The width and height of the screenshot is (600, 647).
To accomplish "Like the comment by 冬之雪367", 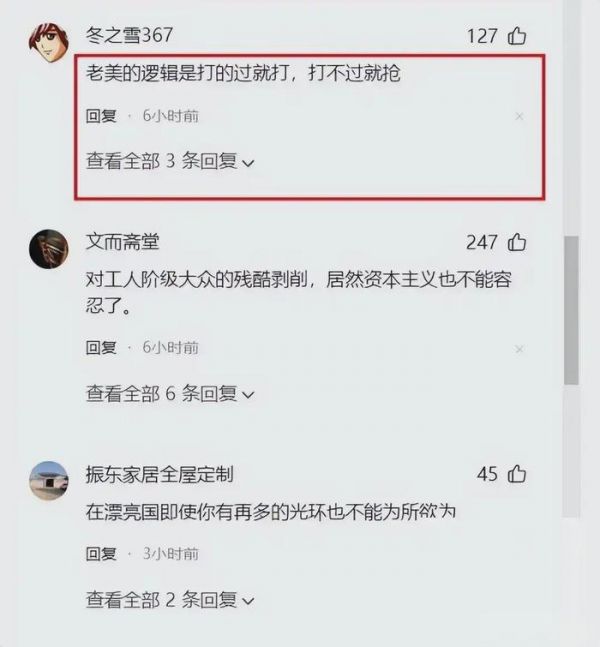I will (517, 36).
